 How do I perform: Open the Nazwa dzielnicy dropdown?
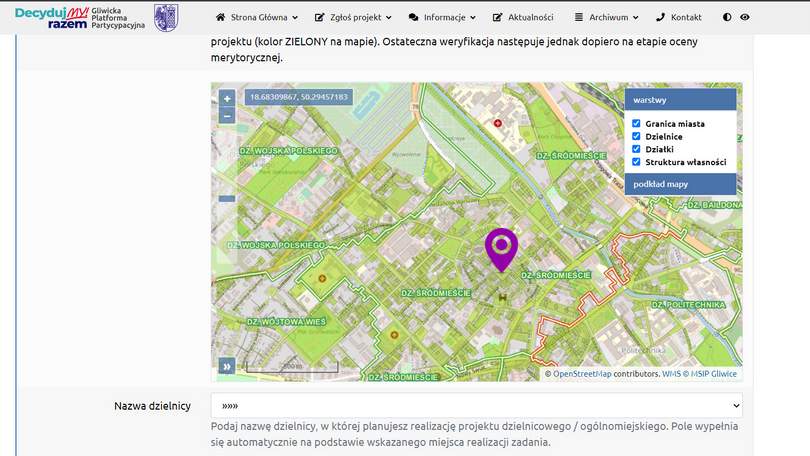pos(476,406)
